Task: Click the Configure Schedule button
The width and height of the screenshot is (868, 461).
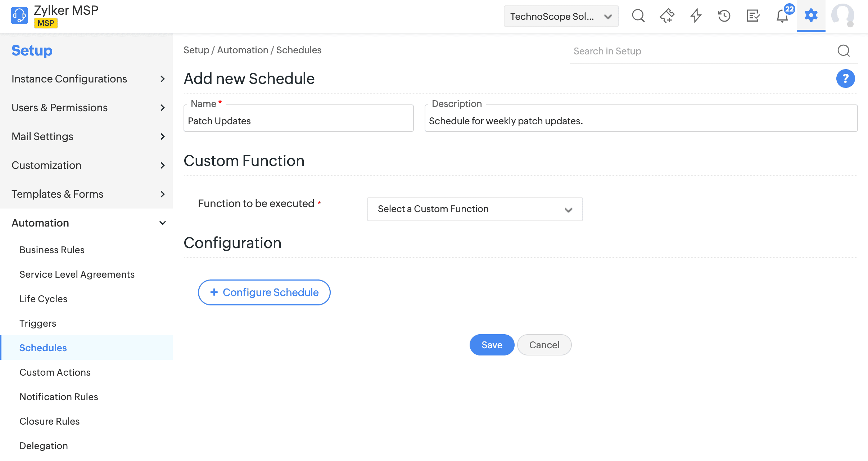Action: (264, 292)
